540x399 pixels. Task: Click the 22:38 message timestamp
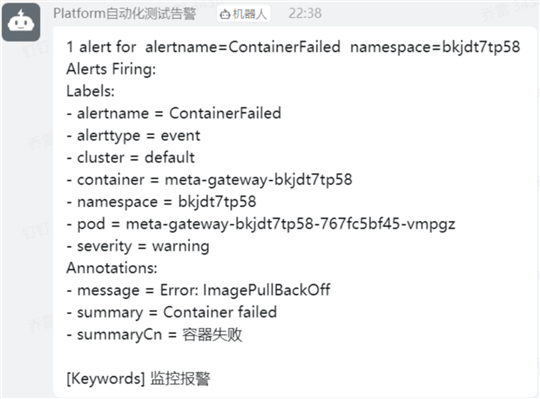pos(305,14)
